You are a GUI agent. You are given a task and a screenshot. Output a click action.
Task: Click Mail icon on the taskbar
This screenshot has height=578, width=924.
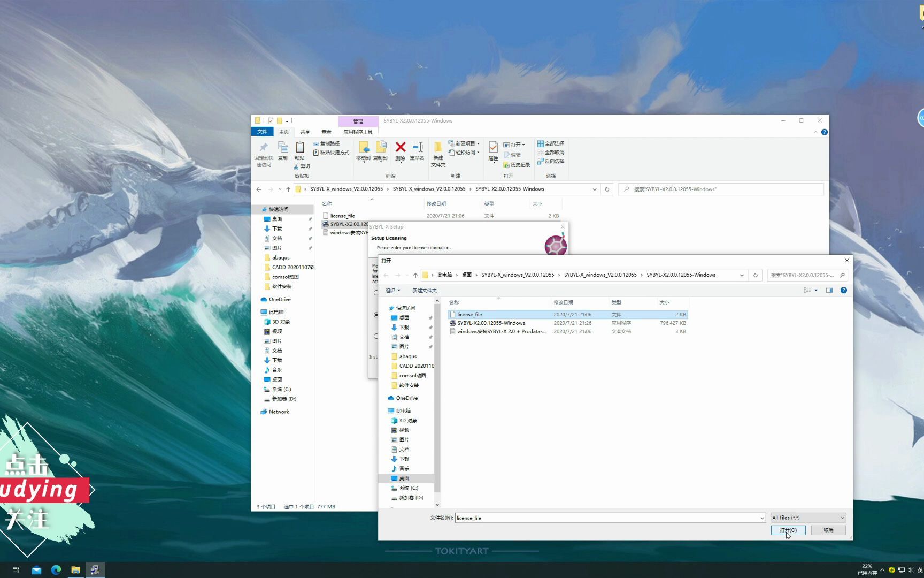pyautogui.click(x=36, y=570)
